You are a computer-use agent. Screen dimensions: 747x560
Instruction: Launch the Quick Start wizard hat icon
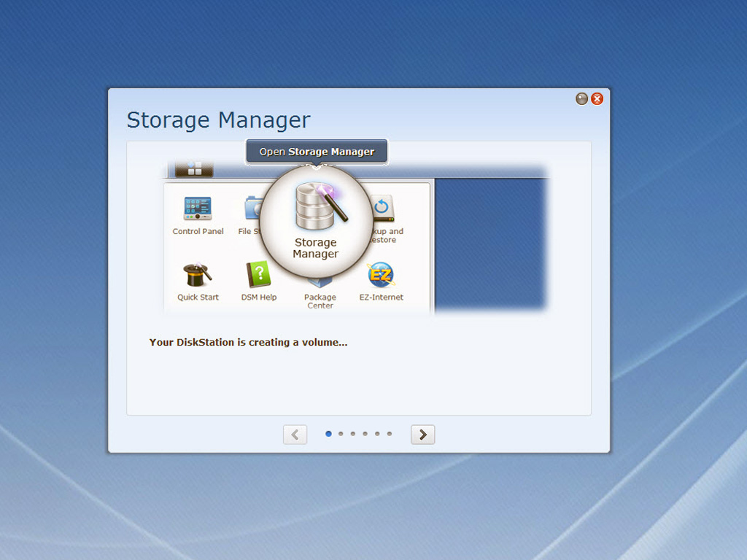click(198, 274)
